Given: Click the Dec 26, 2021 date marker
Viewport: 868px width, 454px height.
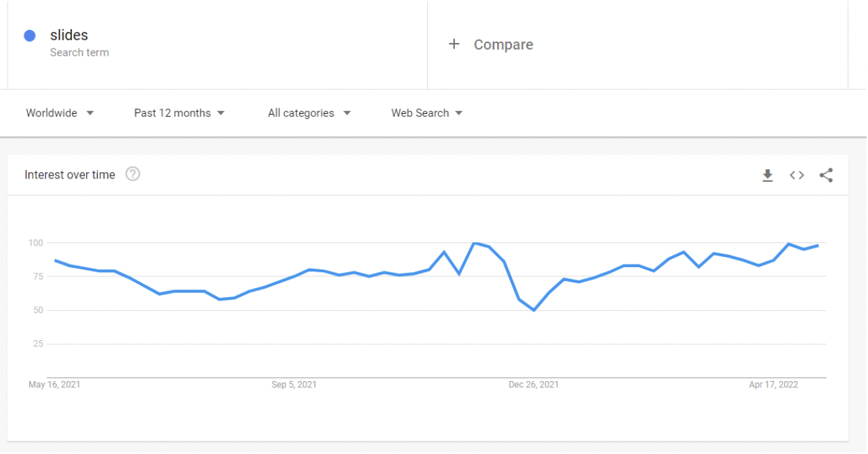Looking at the screenshot, I should click(x=533, y=384).
